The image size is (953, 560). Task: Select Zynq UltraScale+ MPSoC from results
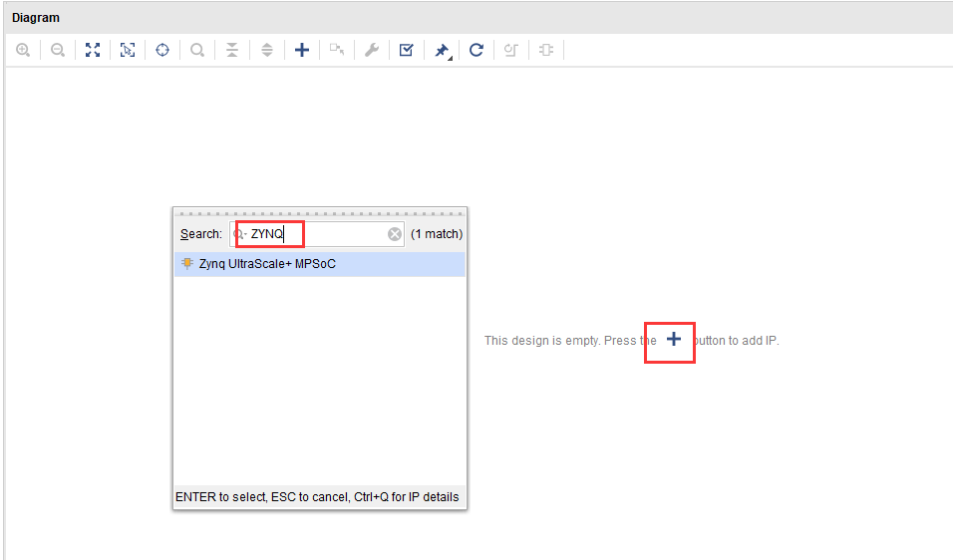(x=320, y=264)
